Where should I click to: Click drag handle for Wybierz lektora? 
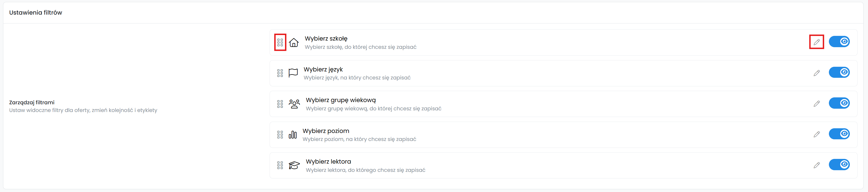coord(280,165)
